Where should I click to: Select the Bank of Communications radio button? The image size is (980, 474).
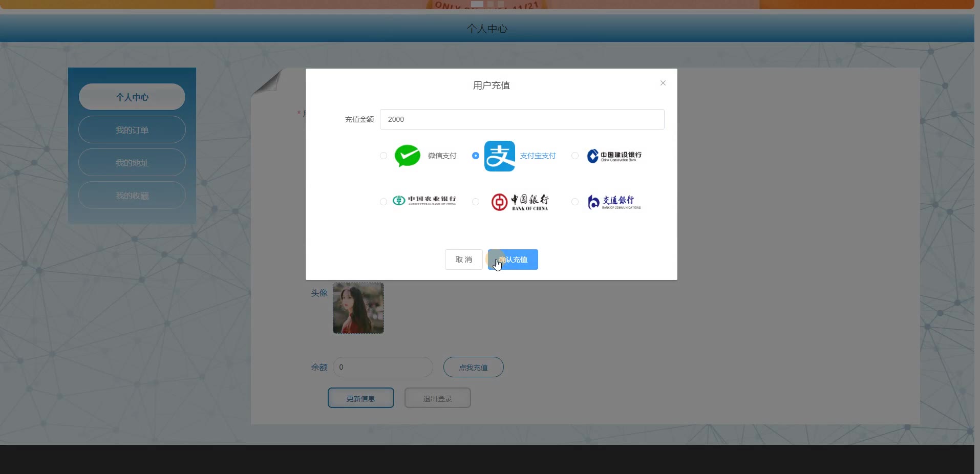pyautogui.click(x=575, y=202)
